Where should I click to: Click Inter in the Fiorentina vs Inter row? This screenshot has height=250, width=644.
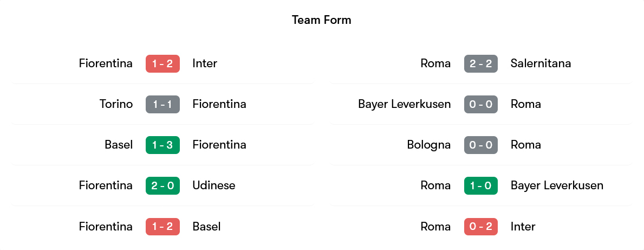point(205,63)
